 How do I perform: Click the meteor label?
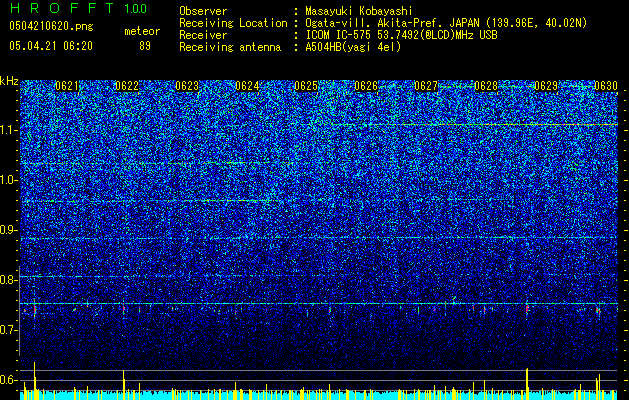tap(142, 31)
